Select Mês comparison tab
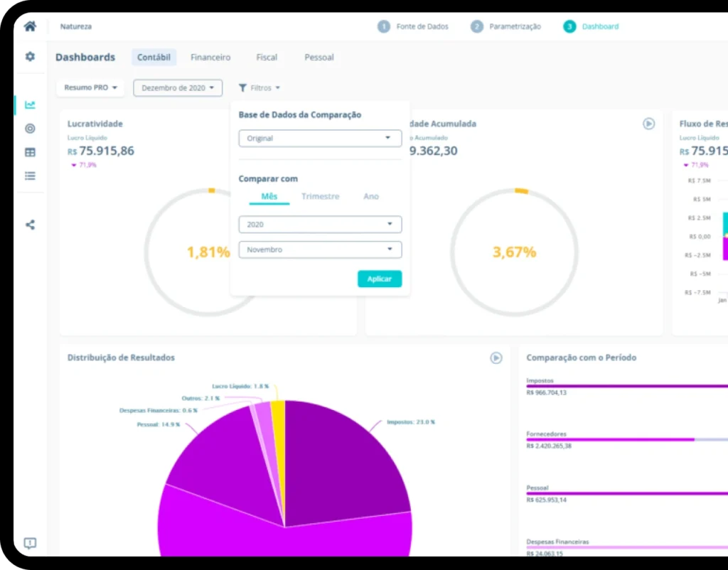Viewport: 728px width, 570px height. point(269,196)
